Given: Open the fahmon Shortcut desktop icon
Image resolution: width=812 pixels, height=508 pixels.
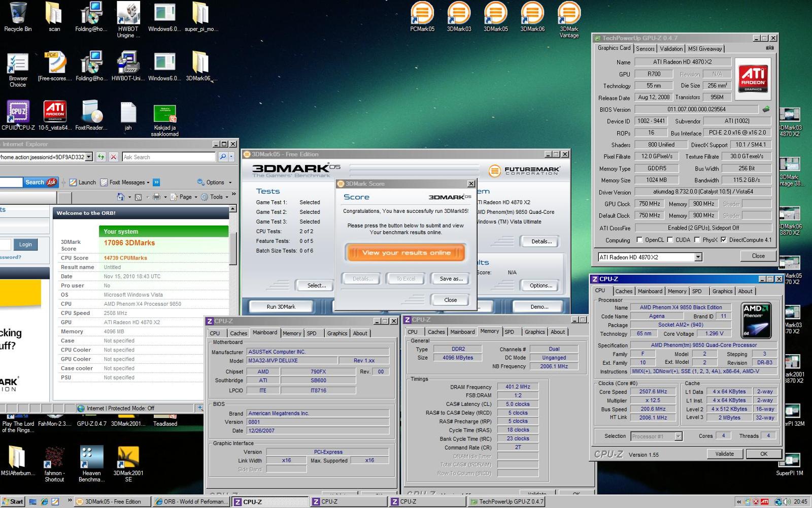Looking at the screenshot, I should click(x=54, y=463).
